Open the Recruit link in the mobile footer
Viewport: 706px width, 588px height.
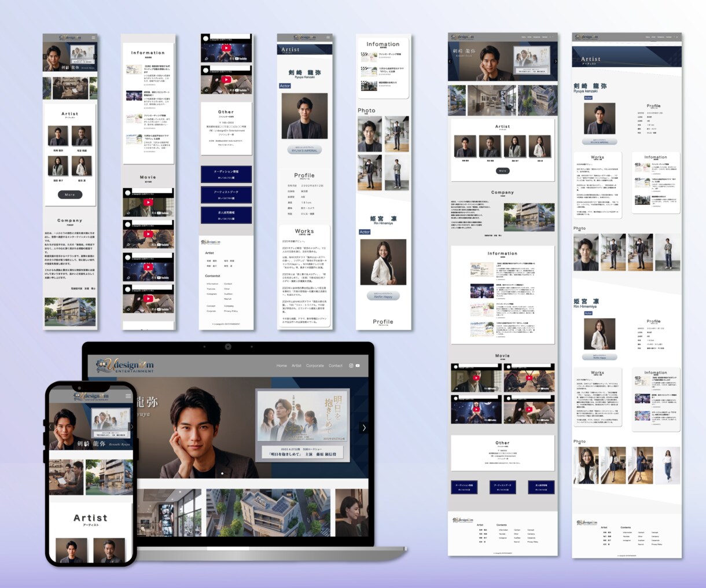tap(227, 299)
